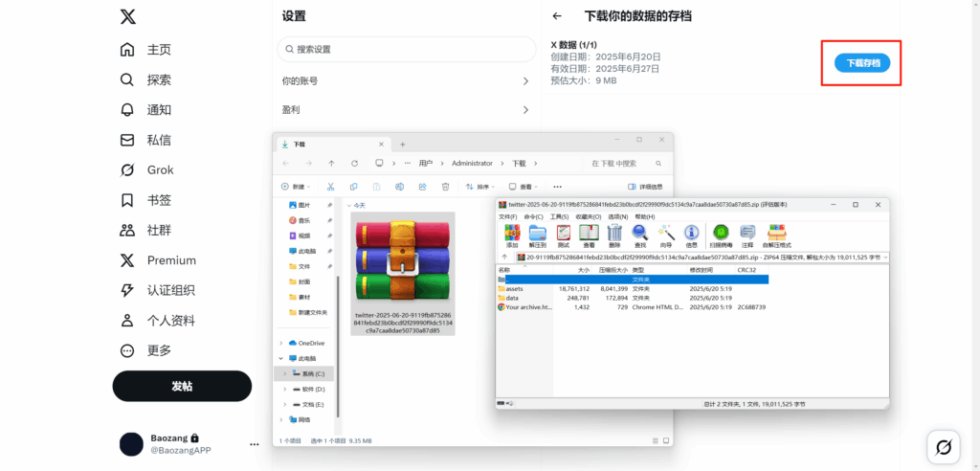The width and height of the screenshot is (980, 471).
Task: Open the 排序 (Sort) dropdown in Explorer
Action: 480,187
